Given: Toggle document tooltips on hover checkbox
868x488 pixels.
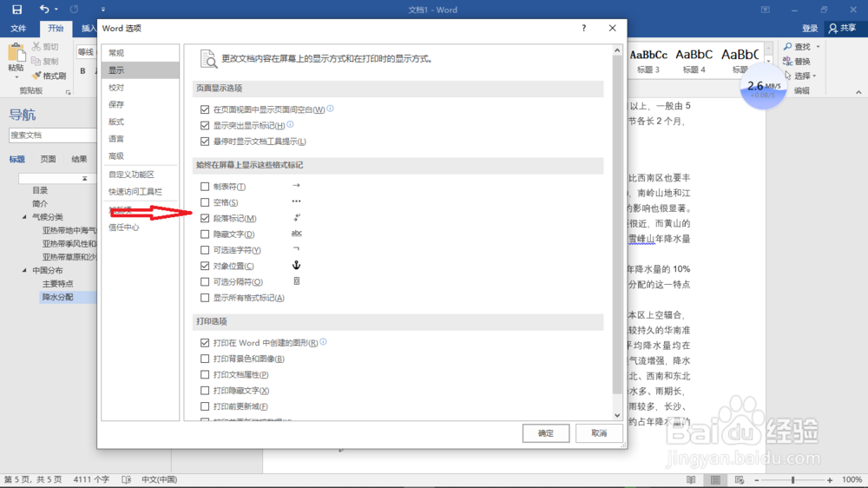Looking at the screenshot, I should [205, 142].
